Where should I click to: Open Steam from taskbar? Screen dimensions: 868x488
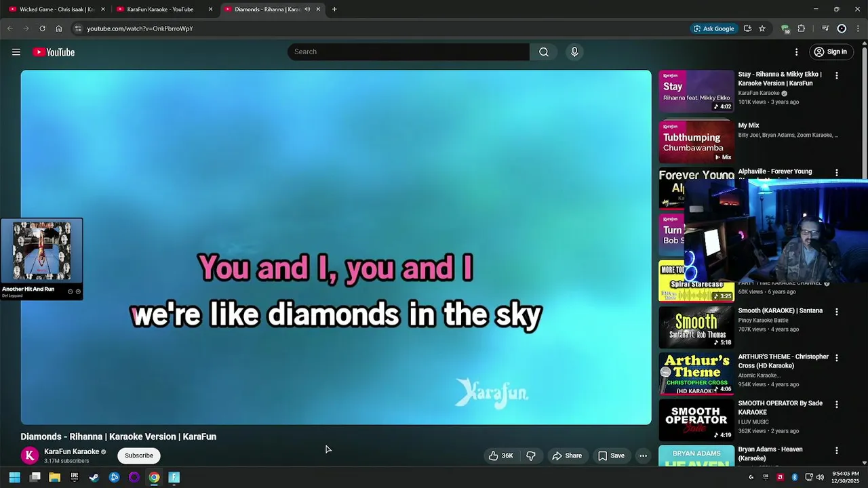(94, 477)
